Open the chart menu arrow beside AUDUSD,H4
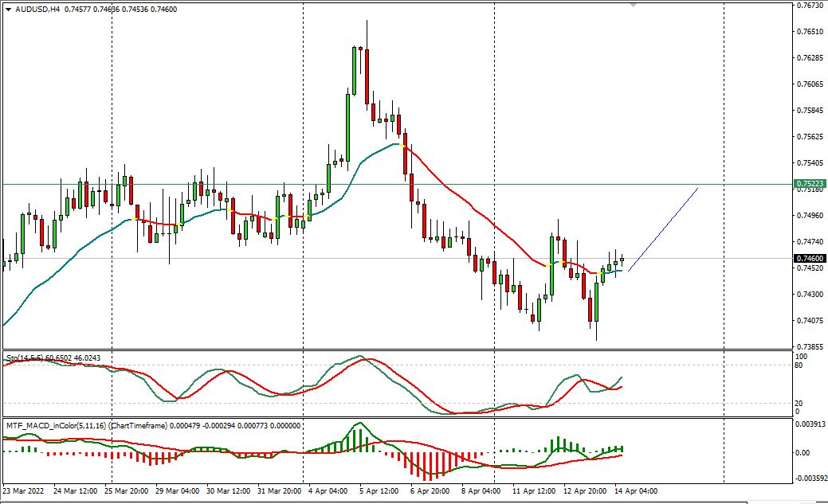The image size is (828, 504). point(8,10)
